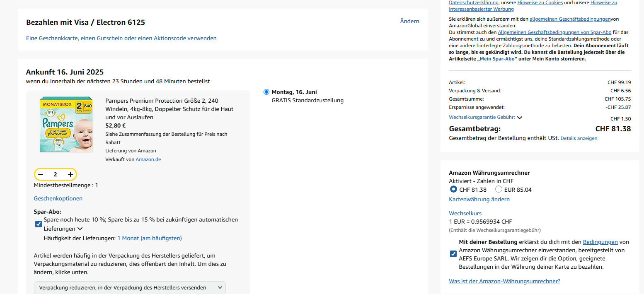
Task: Expand Wechselkursgarantie Gebühr chevron
Action: point(520,118)
